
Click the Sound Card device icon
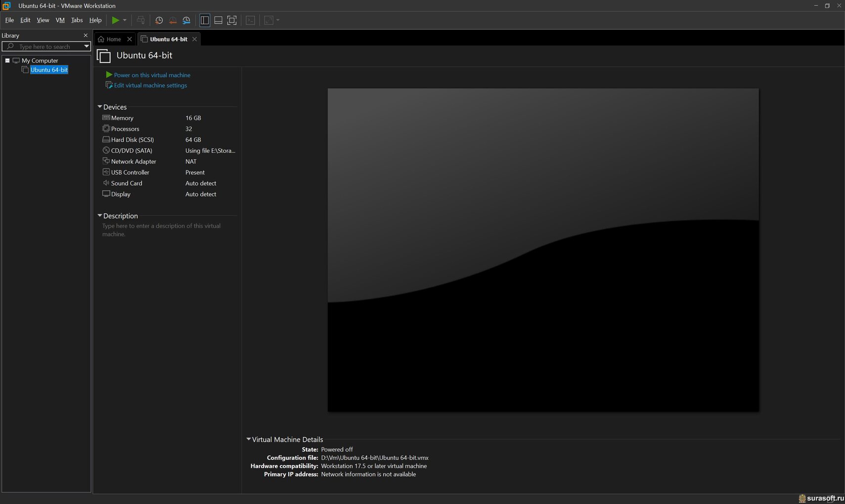tap(106, 183)
